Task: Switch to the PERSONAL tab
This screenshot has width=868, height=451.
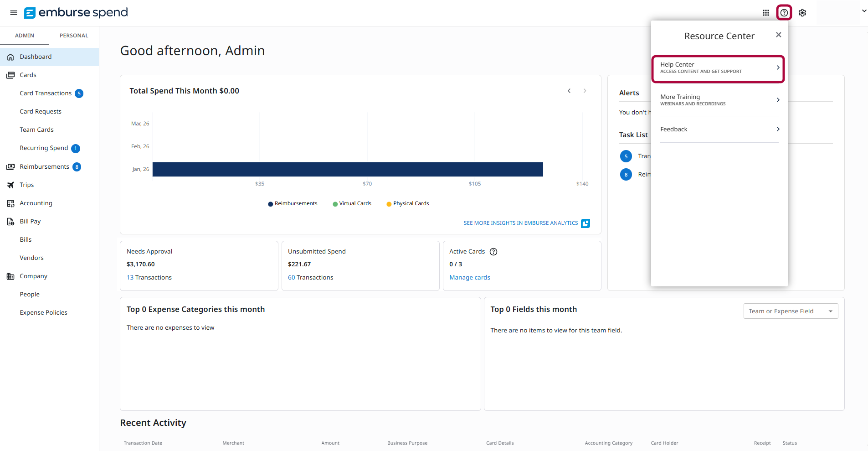Action: [x=74, y=35]
